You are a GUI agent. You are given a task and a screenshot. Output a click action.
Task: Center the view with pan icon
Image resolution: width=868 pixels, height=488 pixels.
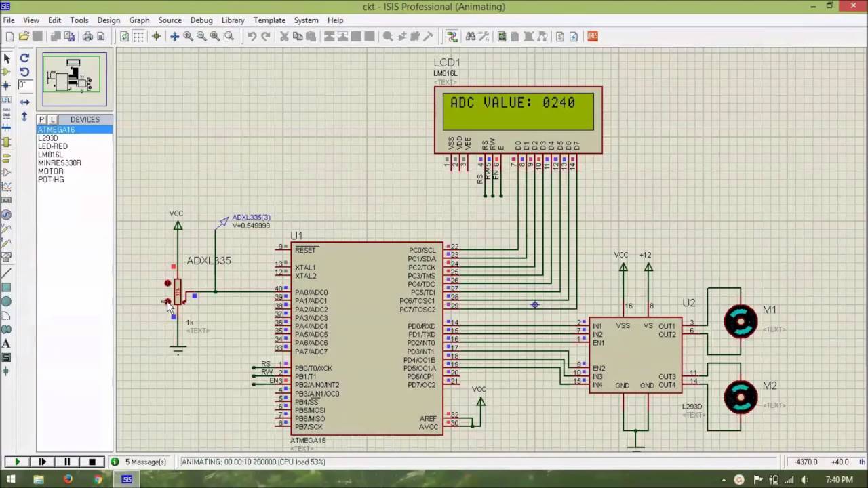pos(175,37)
